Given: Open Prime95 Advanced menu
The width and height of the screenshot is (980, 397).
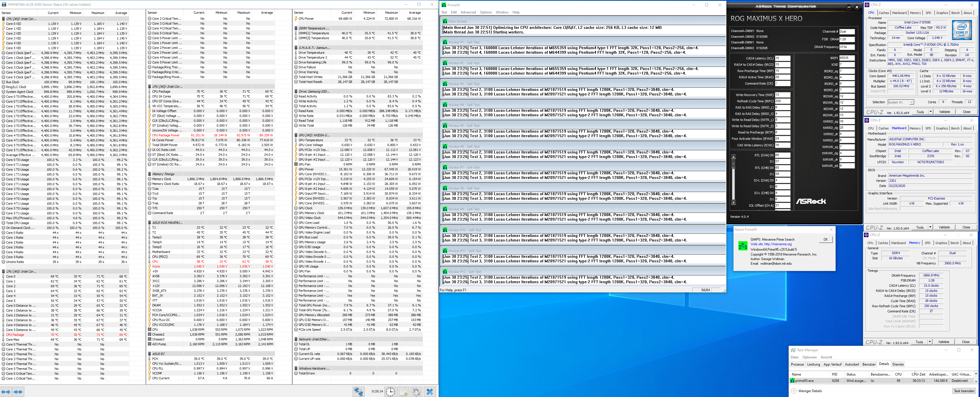Looking at the screenshot, I should pyautogui.click(x=468, y=12).
